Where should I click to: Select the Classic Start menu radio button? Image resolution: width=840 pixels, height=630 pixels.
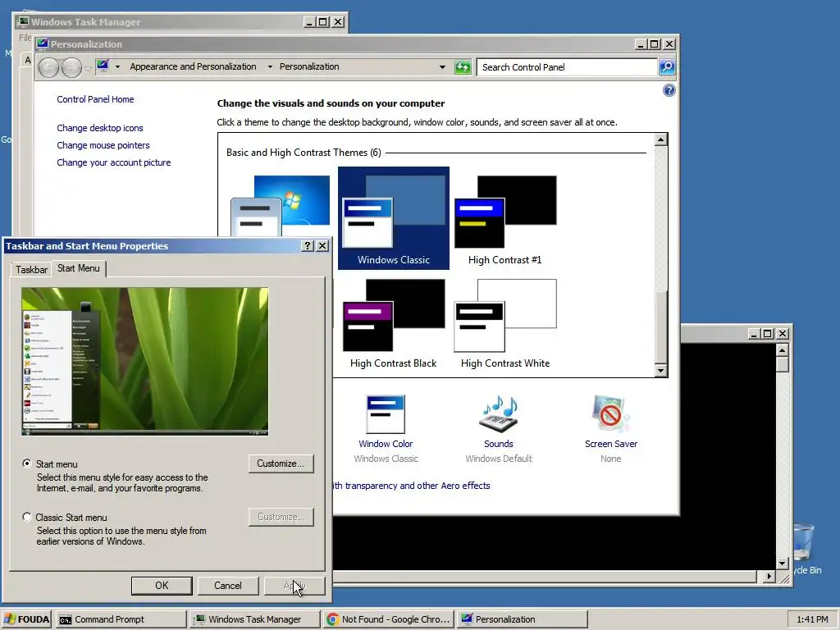pyautogui.click(x=27, y=517)
